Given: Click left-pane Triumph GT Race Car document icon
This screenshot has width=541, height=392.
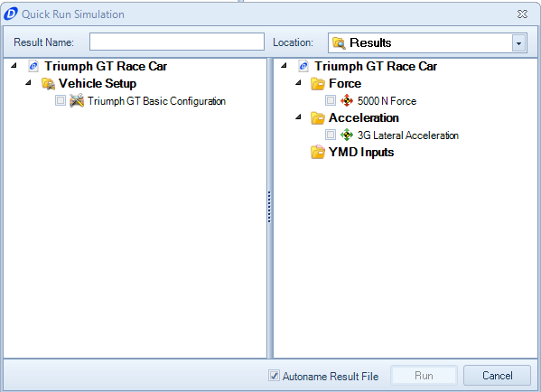Looking at the screenshot, I should 33,66.
